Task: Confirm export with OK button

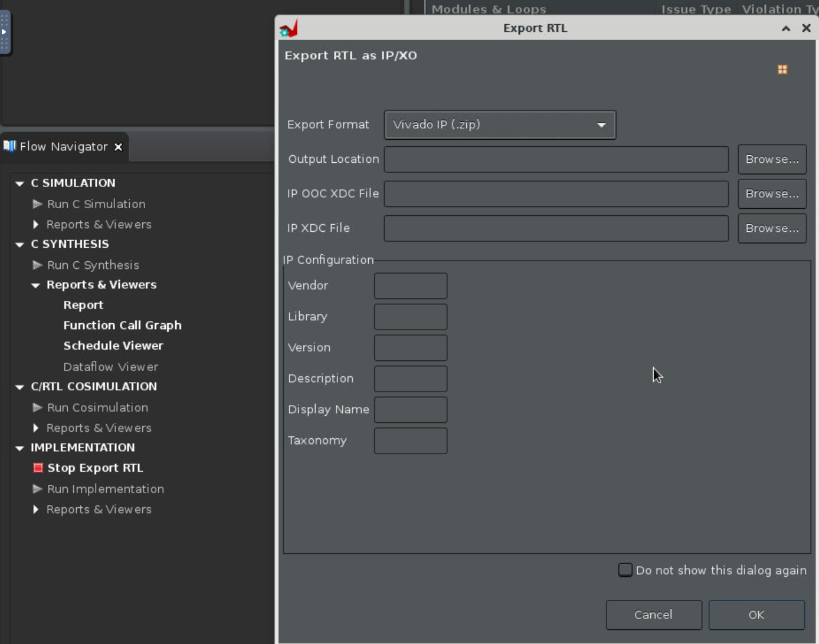Action: (756, 615)
